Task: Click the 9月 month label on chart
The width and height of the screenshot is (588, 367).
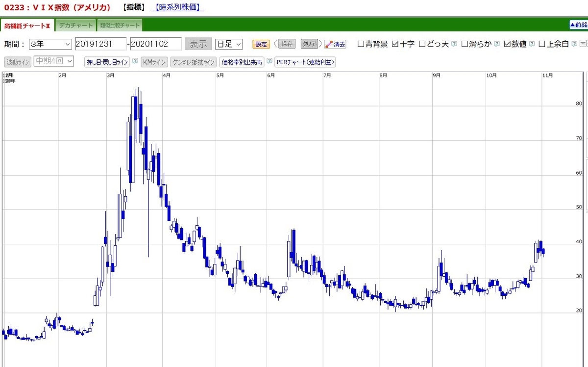Action: pyautogui.click(x=437, y=75)
